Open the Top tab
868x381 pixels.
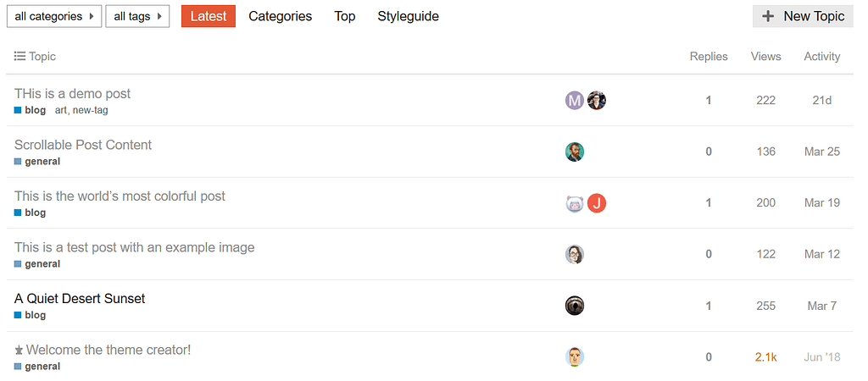pyautogui.click(x=345, y=17)
